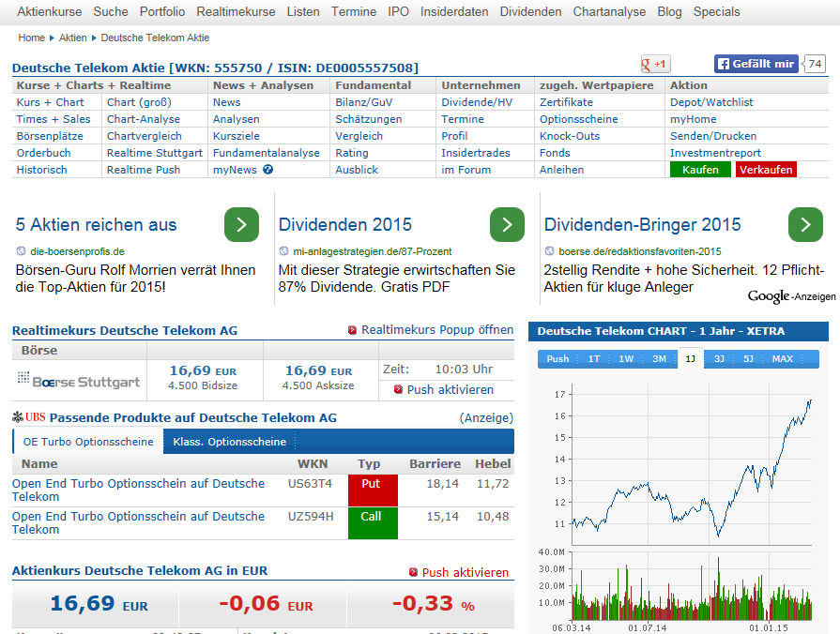Click the Home breadcrumb link

coord(32,38)
